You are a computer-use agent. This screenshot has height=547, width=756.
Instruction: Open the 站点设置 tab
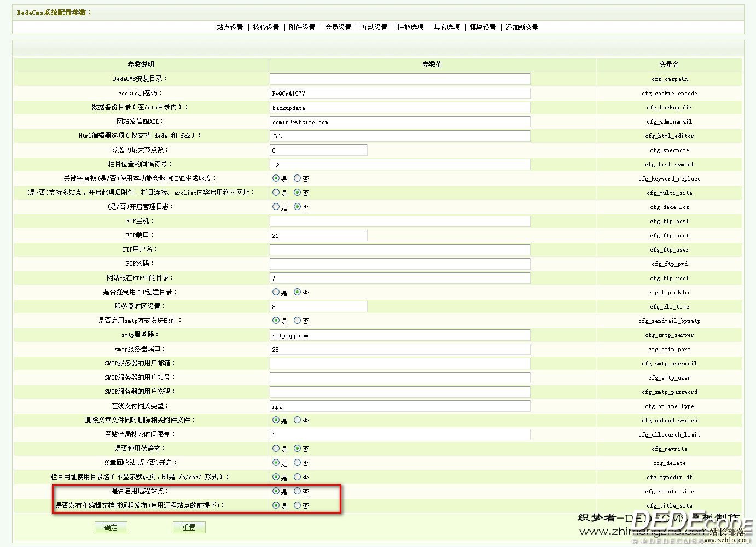pyautogui.click(x=230, y=27)
